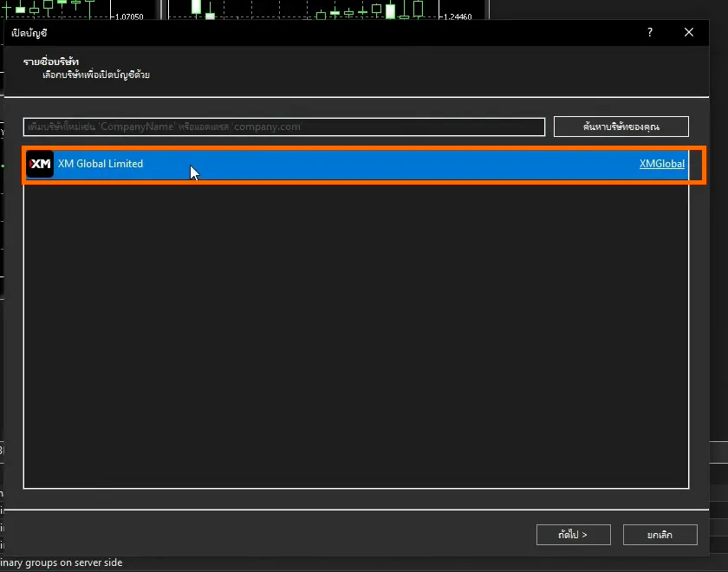This screenshot has width=728, height=572.
Task: Click the company name search input field
Action: [284, 127]
